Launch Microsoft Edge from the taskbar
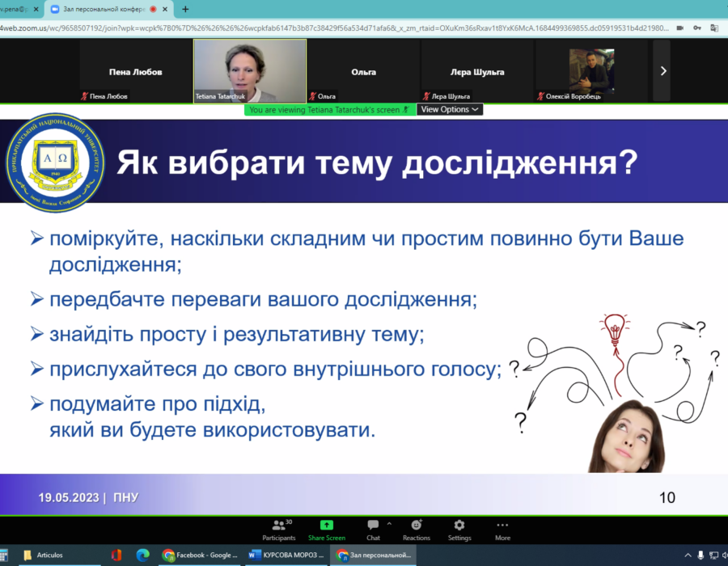Viewport: 728px width, 566px height. 142,555
